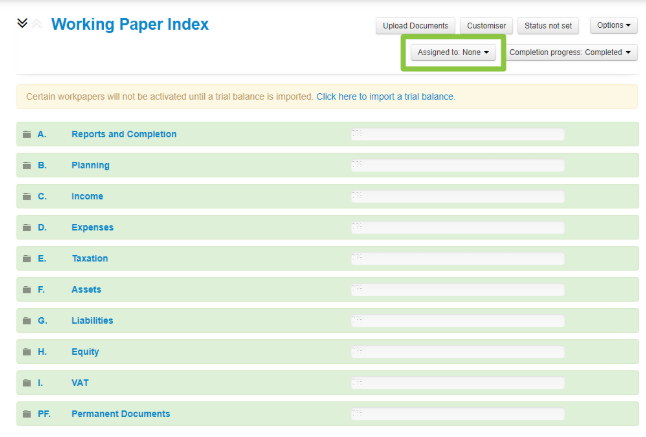This screenshot has width=646, height=437.
Task: Open Completion progress dropdown
Action: click(x=571, y=53)
